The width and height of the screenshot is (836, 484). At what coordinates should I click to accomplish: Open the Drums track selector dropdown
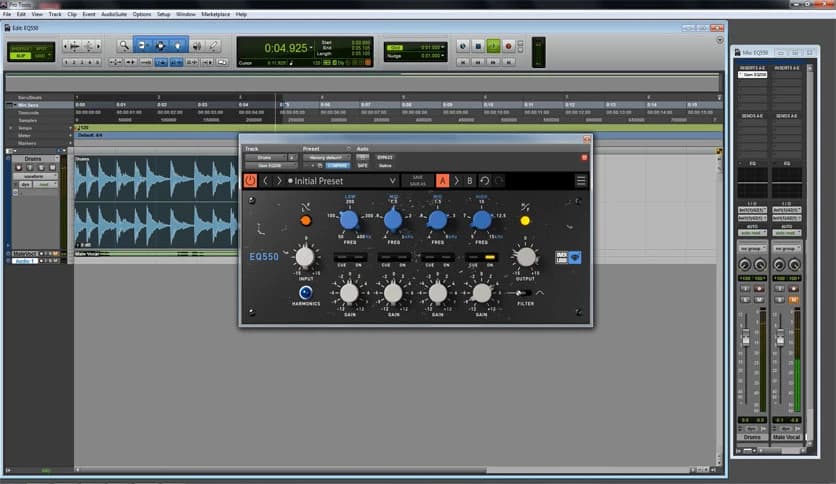266,158
